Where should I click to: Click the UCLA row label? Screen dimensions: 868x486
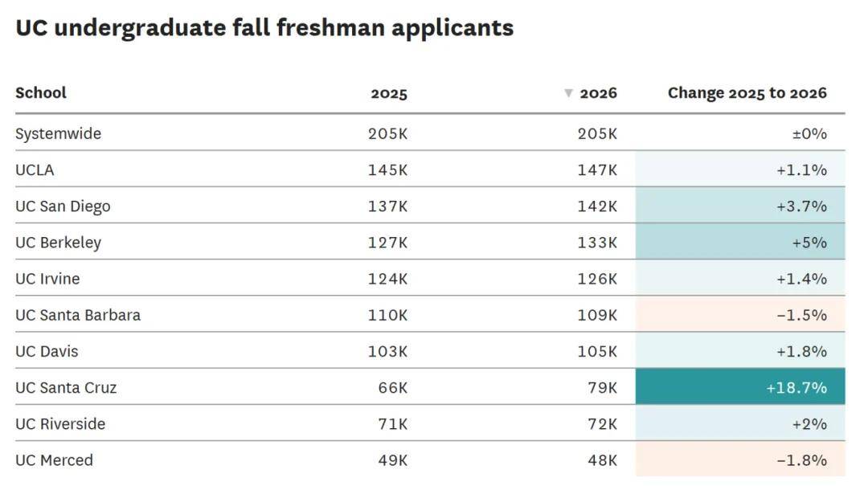(x=35, y=169)
